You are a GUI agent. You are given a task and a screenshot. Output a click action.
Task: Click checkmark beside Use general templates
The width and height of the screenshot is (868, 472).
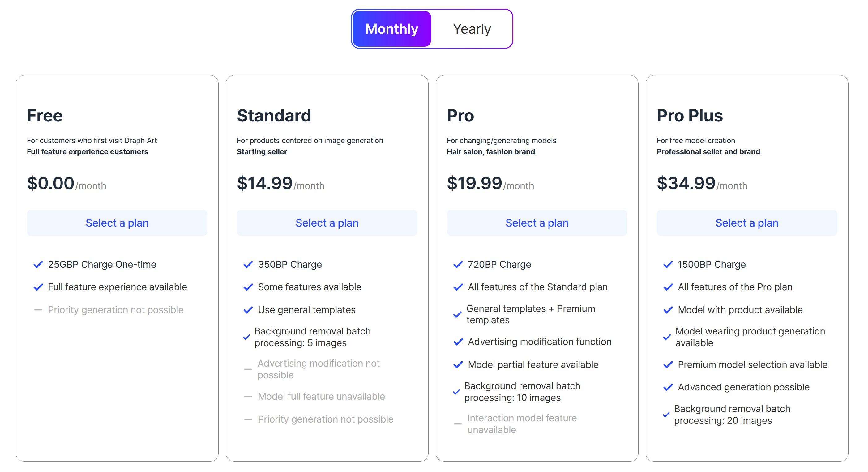pos(248,310)
